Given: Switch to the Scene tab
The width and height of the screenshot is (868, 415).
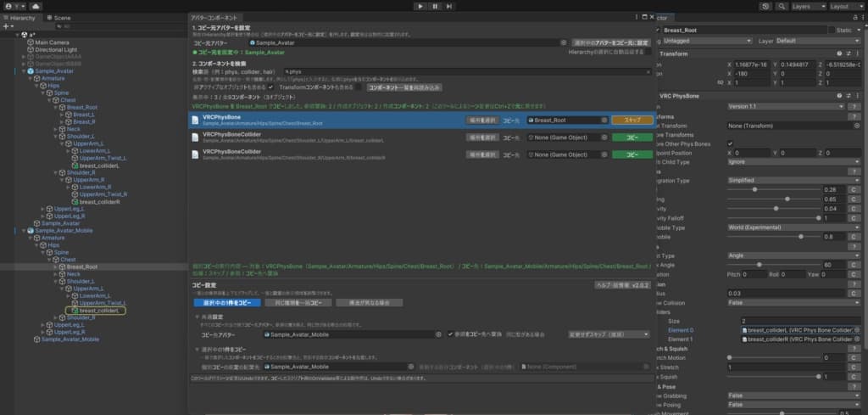Looking at the screenshot, I should [x=58, y=18].
